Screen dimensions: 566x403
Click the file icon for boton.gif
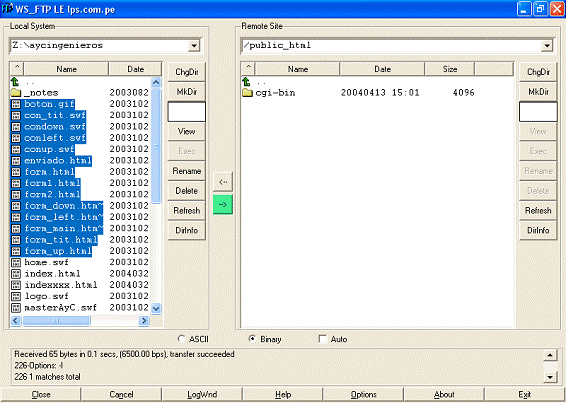16,104
